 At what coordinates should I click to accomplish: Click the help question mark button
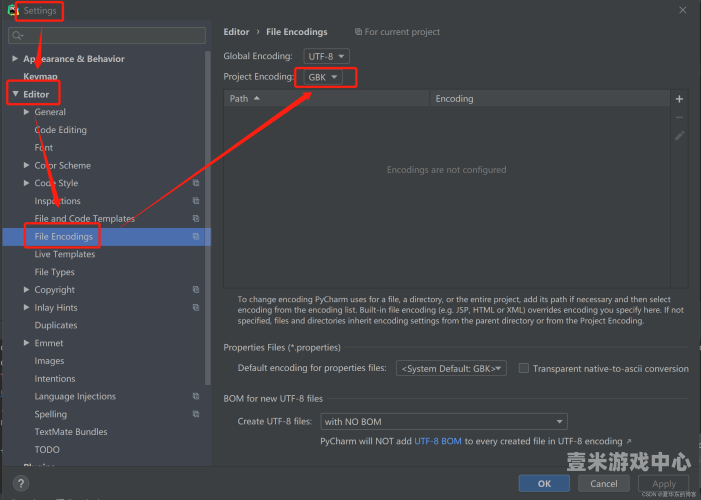point(21,483)
